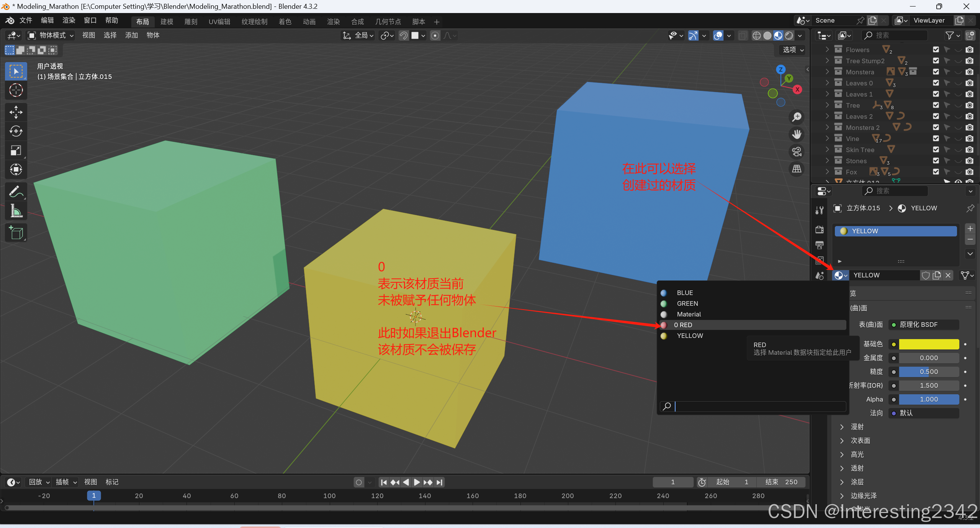Choose the BLUE material from the list
The image size is (980, 528).
point(685,293)
